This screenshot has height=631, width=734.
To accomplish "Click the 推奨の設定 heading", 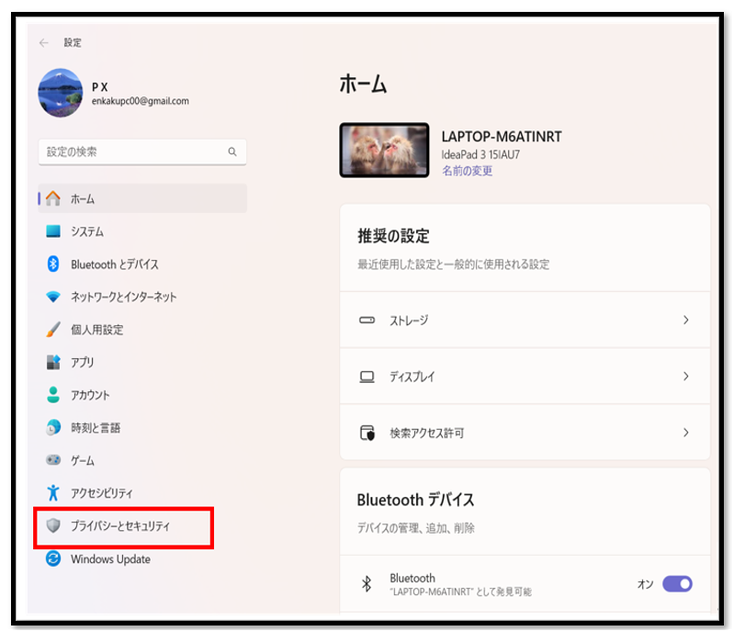I will coord(393,236).
